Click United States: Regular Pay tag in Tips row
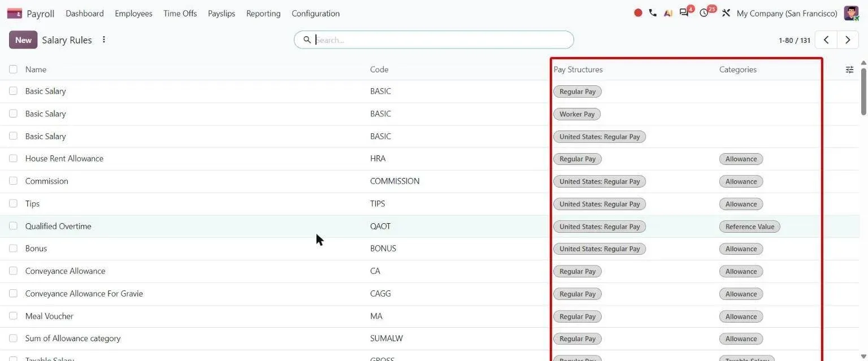Viewport: 868px width, 361px height. point(600,204)
